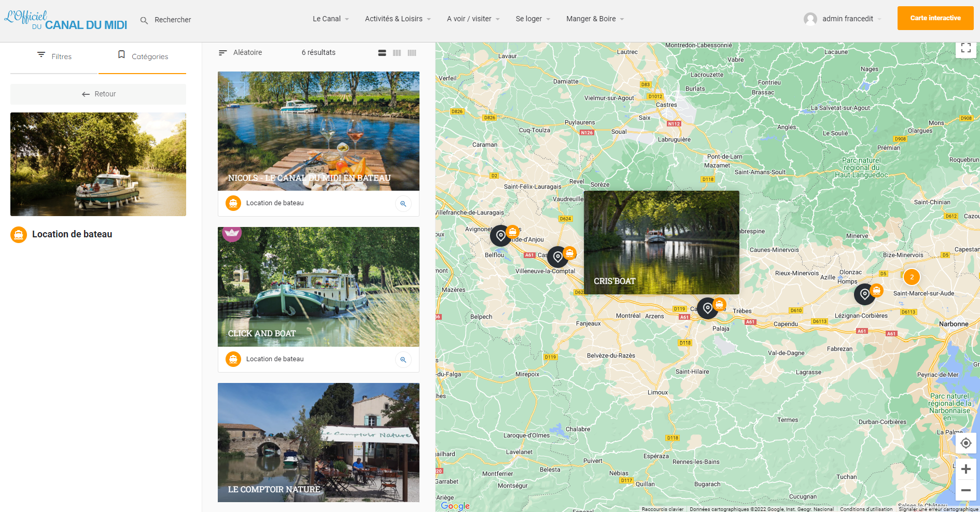This screenshot has width=980, height=512.
Task: Open the Click and Boat listing photo
Action: click(x=318, y=287)
